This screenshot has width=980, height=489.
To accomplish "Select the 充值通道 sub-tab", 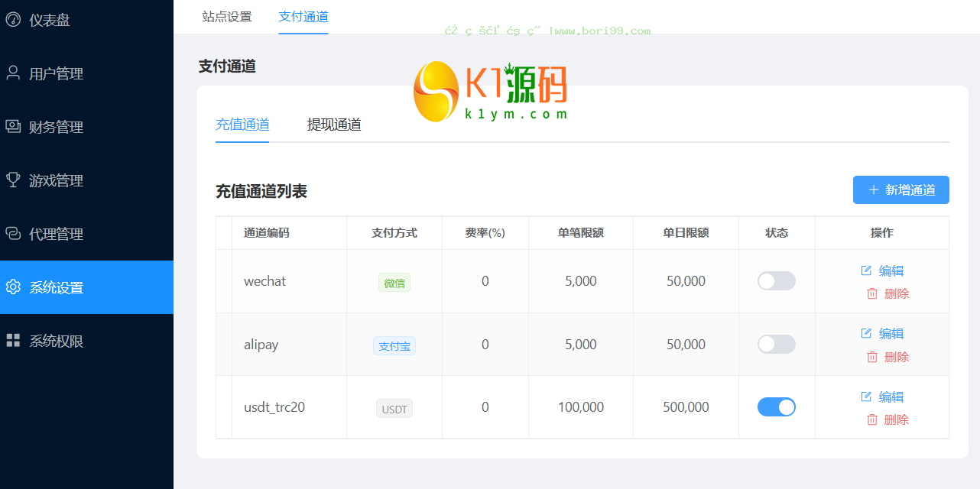I will click(x=242, y=125).
